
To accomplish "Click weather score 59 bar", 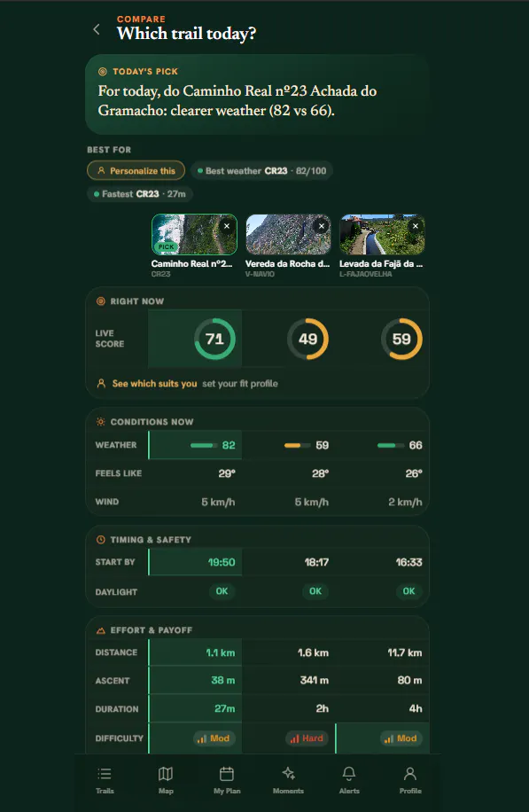I will point(298,445).
